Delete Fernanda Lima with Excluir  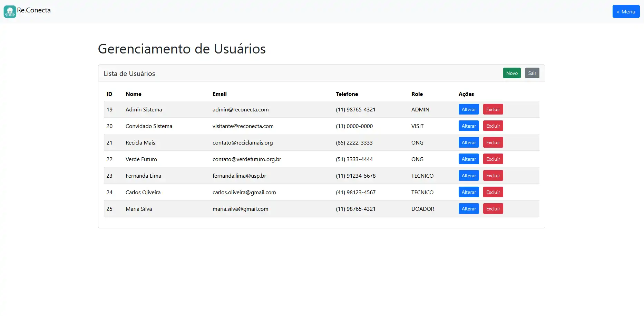click(x=493, y=176)
